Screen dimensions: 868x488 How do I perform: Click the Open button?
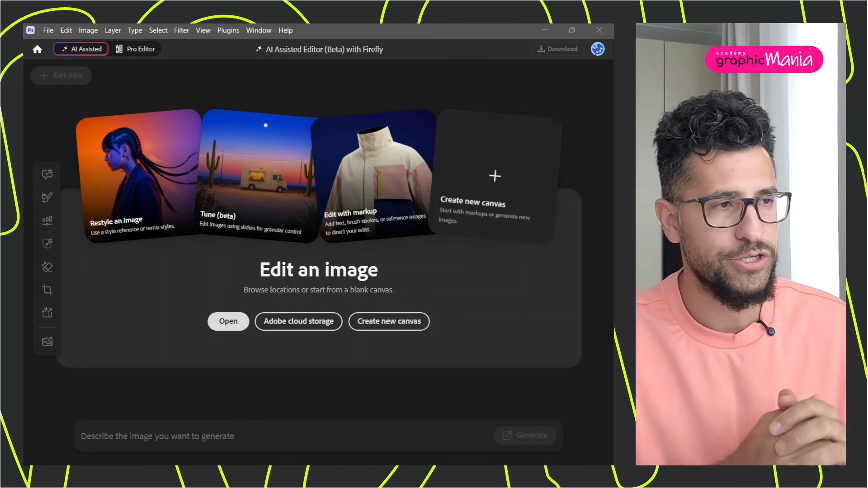pos(228,321)
